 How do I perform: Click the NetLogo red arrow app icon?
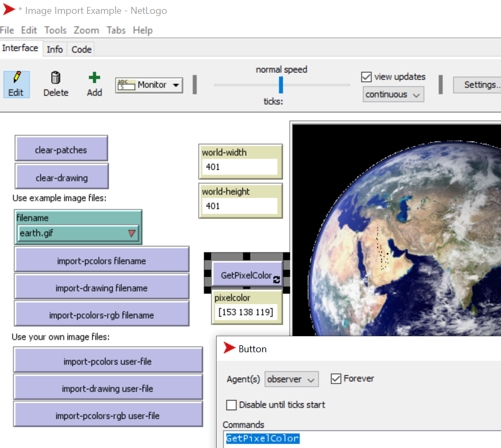click(x=9, y=10)
